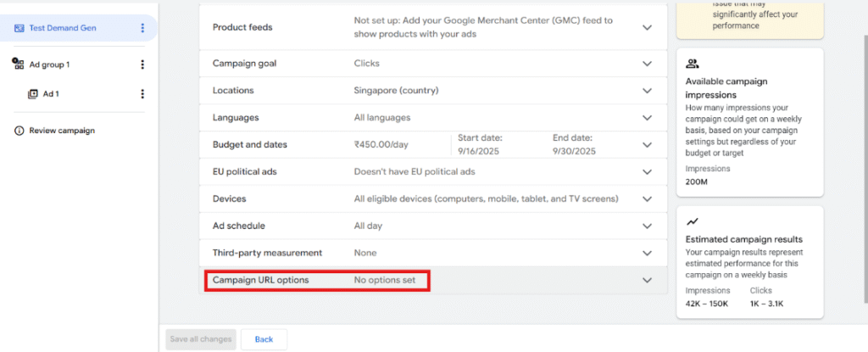Expand the Campaign URL options chevron
Image resolution: width=868 pixels, height=352 pixels.
[648, 280]
